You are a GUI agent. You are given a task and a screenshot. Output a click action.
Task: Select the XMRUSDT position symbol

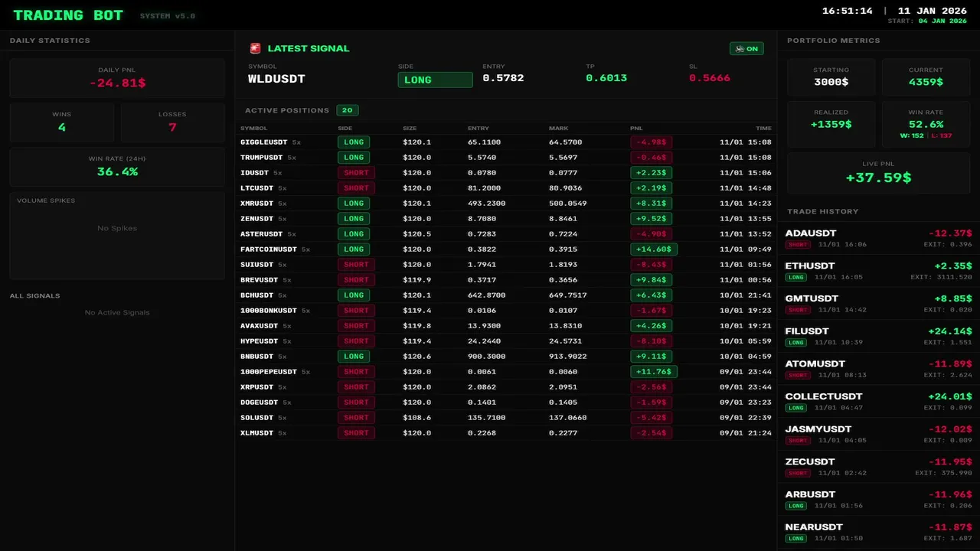(x=256, y=204)
